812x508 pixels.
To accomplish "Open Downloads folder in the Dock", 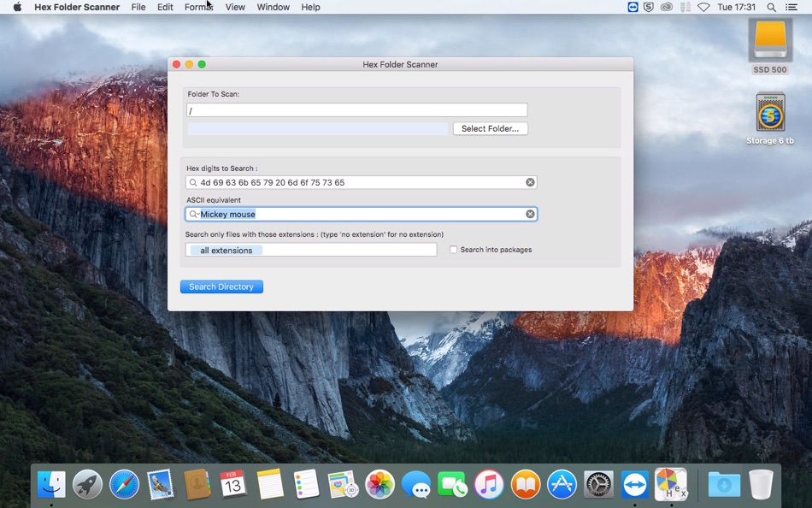I will [723, 484].
